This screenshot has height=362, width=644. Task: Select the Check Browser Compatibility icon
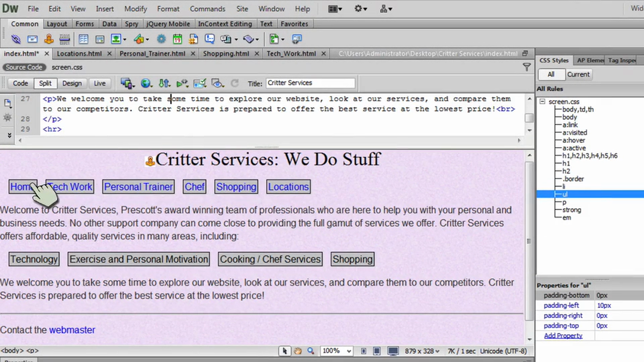(199, 83)
